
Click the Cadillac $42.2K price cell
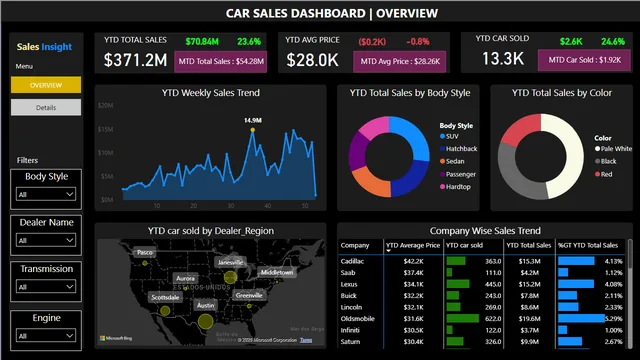tap(413, 261)
